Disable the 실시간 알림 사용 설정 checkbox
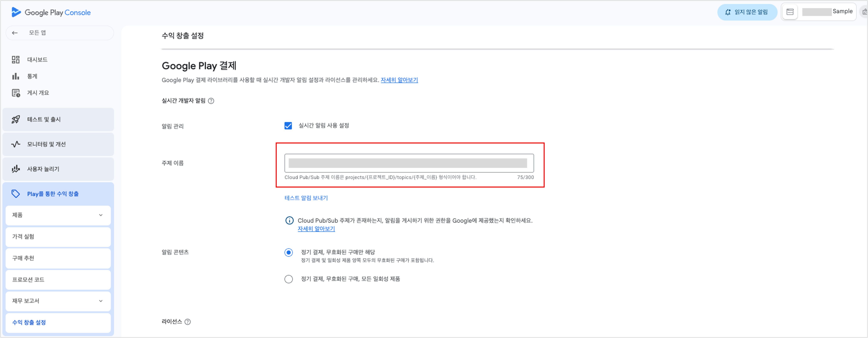 click(x=288, y=126)
